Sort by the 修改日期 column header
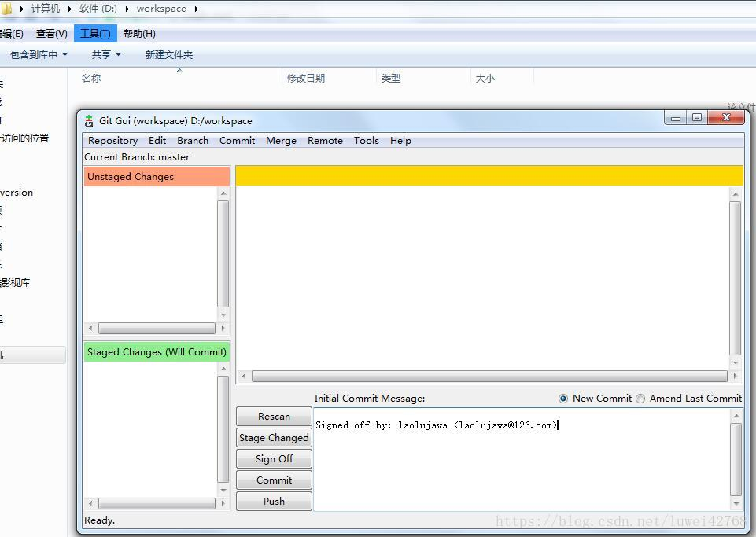Screen dimensions: 756x537 pyautogui.click(x=306, y=78)
